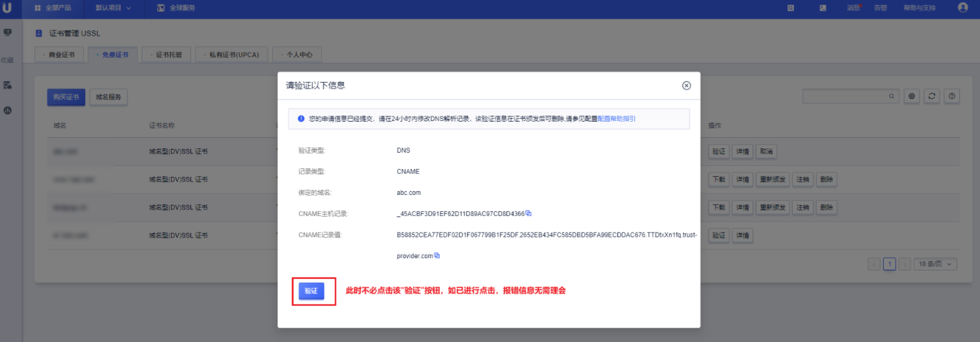
Task: Click the user avatar icon
Action: coord(963,8)
